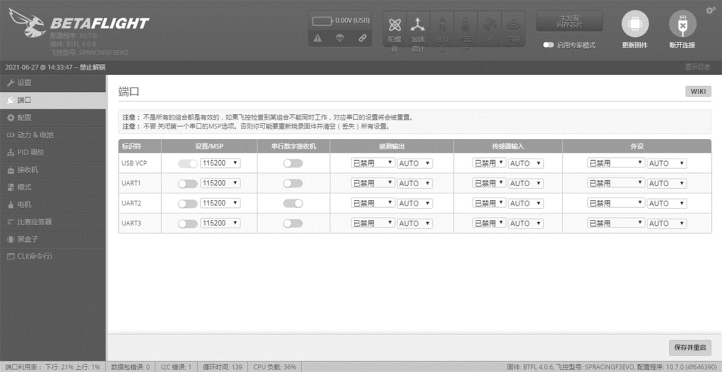Screen dimensions: 722x372
Task: Click 设置/MSP column header
Action: click(209, 146)
